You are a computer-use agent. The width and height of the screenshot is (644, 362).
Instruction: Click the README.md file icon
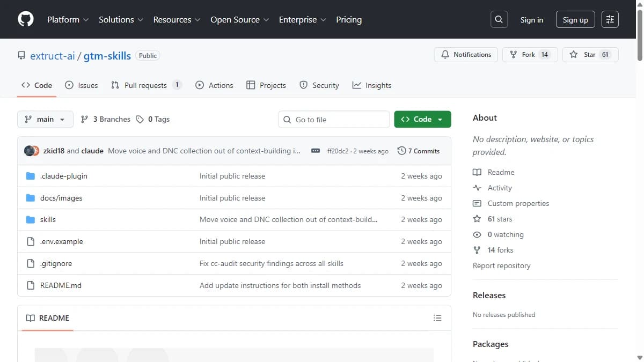[x=31, y=285]
